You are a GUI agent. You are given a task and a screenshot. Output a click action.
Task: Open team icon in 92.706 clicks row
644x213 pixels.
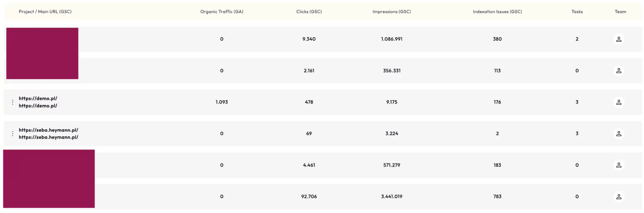[x=619, y=197]
